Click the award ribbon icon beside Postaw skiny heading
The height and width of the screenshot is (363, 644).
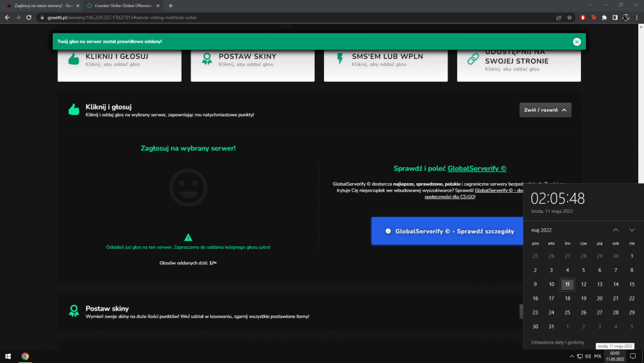coord(74,311)
